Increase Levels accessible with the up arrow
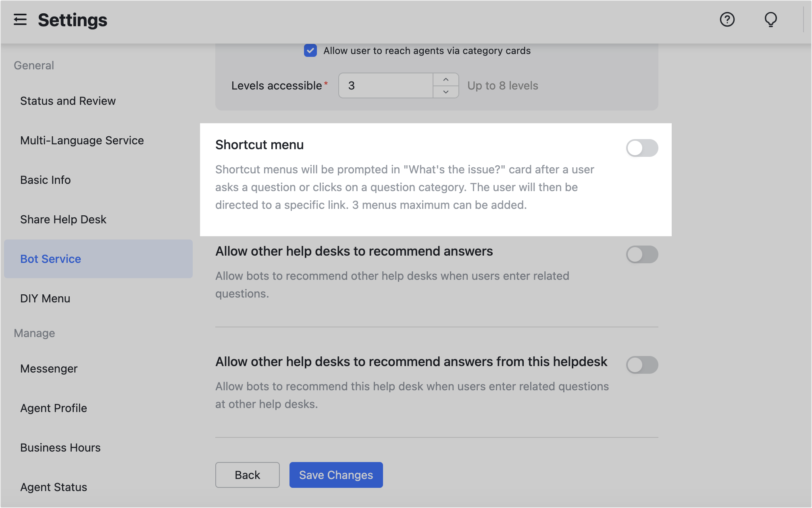The image size is (812, 508). [x=446, y=79]
